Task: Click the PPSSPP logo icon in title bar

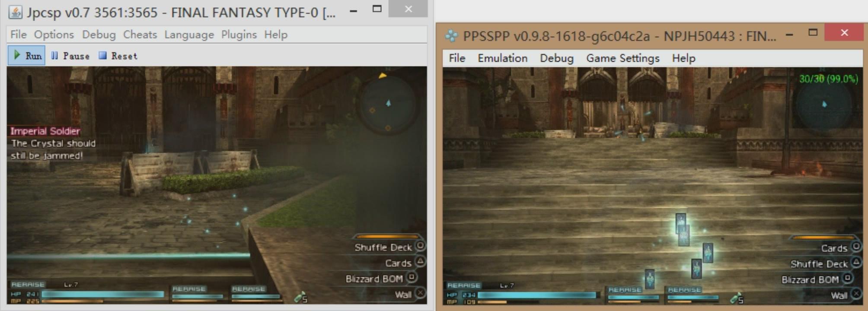Action: (451, 36)
